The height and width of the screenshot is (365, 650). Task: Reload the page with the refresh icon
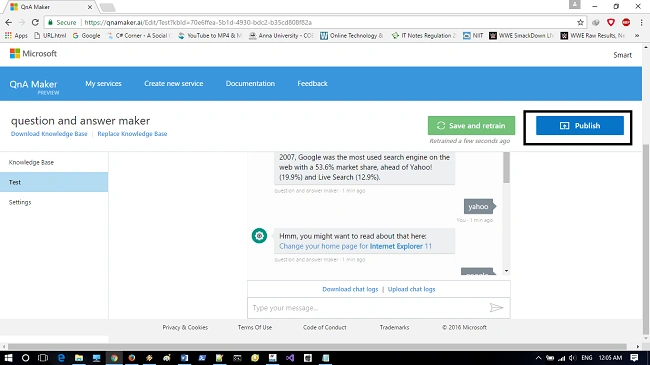click(35, 22)
